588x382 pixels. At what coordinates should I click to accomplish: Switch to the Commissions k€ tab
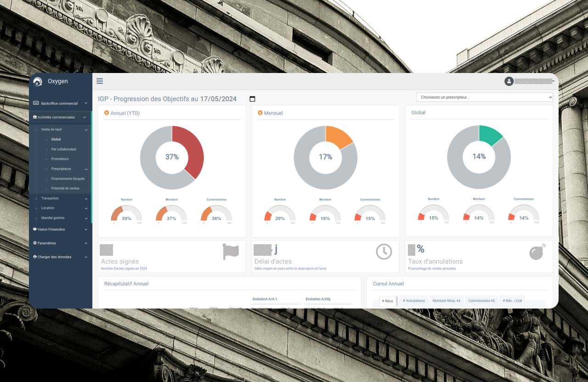pyautogui.click(x=481, y=301)
